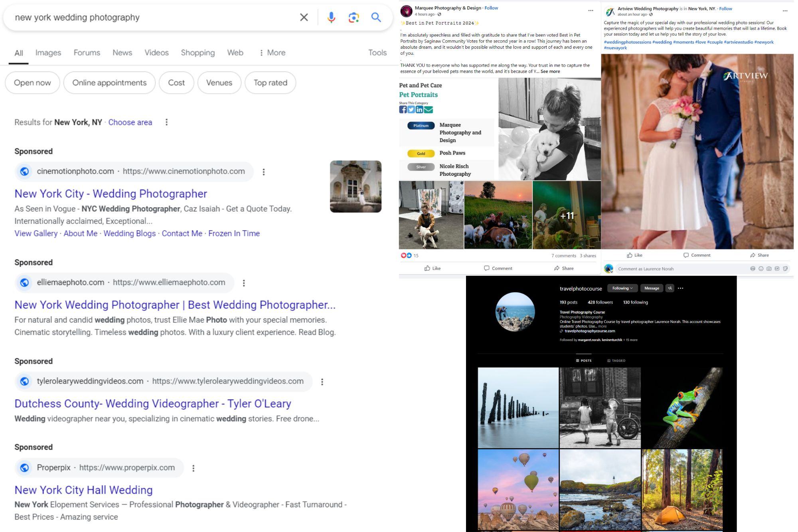
Task: Open the Following dropdown on Instagram
Action: coord(622,288)
